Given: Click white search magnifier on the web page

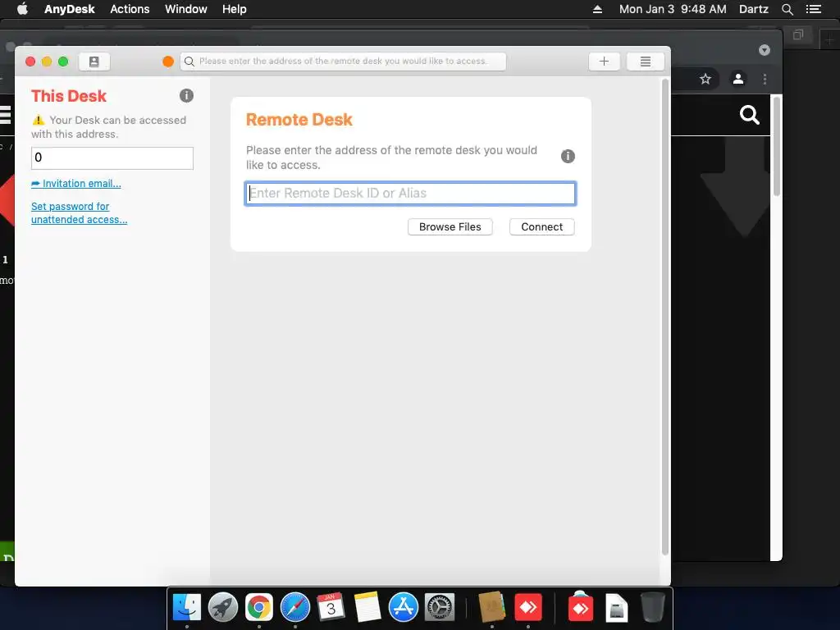Looking at the screenshot, I should click(750, 115).
